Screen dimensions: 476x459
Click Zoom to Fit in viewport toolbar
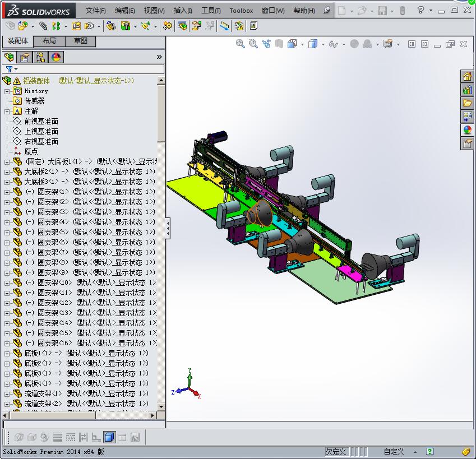click(x=240, y=44)
